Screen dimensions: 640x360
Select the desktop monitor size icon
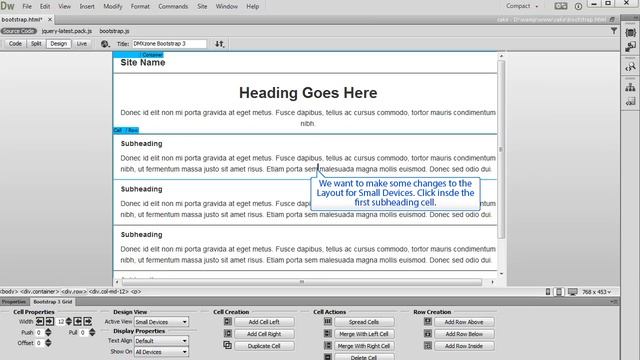573,292
